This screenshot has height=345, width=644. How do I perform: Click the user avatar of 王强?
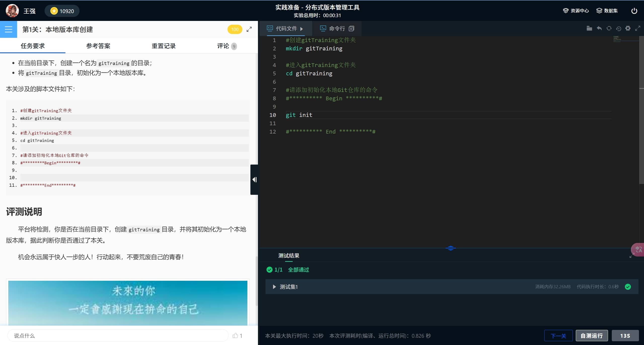tap(12, 11)
